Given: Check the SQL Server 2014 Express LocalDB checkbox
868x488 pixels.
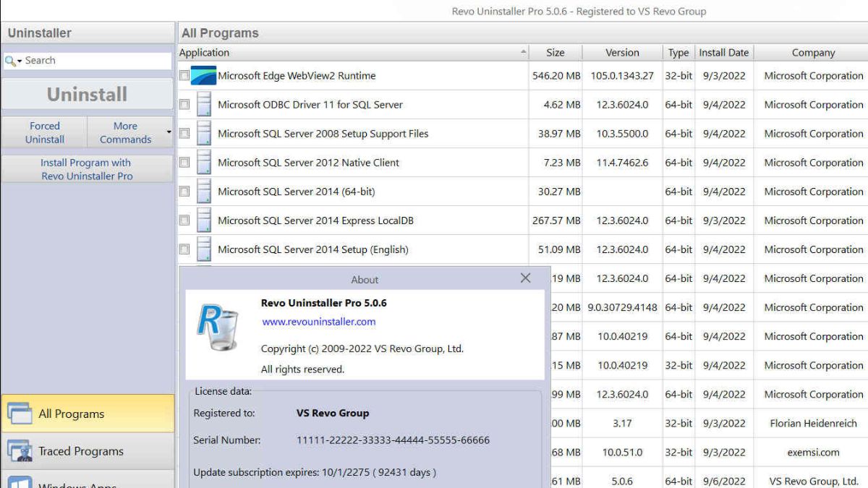Looking at the screenshot, I should 184,220.
